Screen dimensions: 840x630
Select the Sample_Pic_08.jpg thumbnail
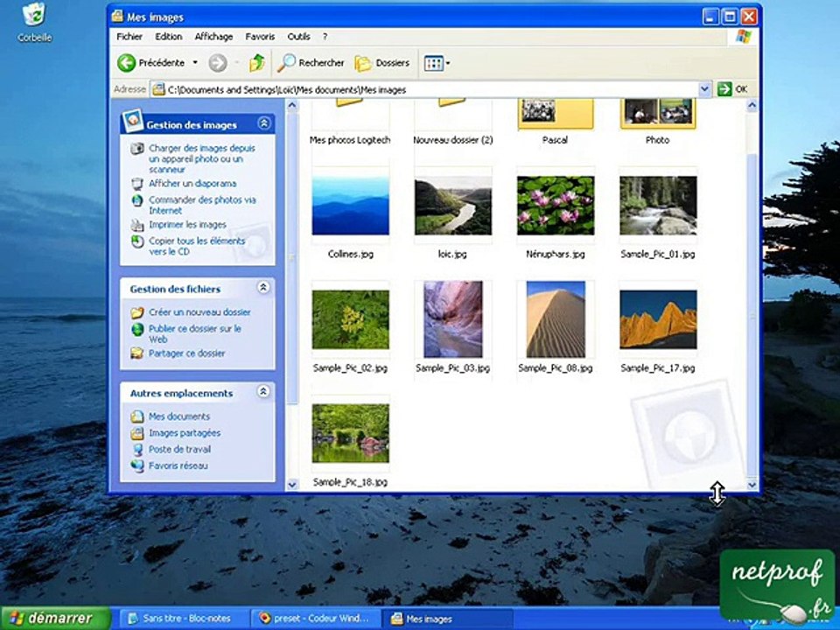point(556,319)
